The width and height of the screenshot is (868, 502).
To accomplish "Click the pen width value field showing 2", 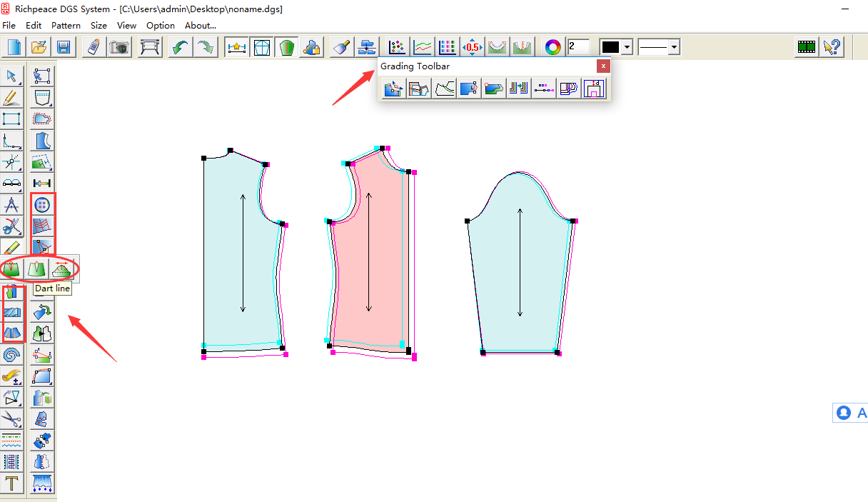I will (578, 46).
